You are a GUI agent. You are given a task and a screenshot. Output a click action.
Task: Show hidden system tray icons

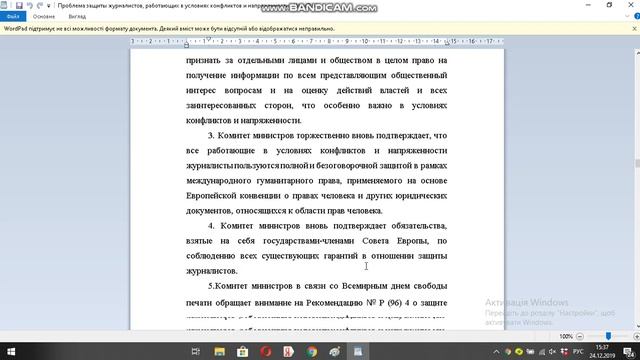[x=496, y=351]
